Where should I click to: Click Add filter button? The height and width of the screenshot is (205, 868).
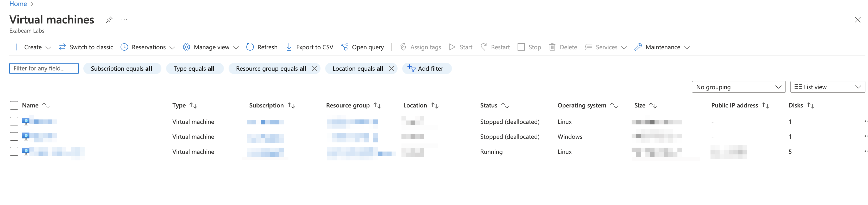[427, 69]
